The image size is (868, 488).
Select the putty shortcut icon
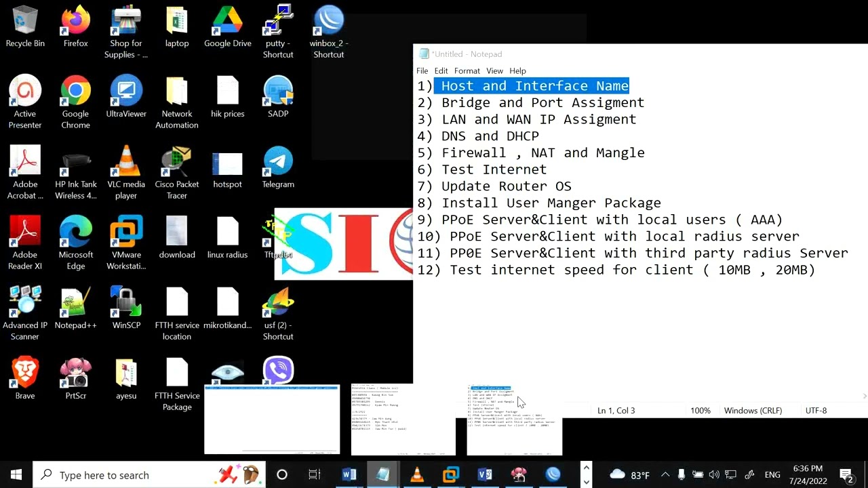pos(278,31)
